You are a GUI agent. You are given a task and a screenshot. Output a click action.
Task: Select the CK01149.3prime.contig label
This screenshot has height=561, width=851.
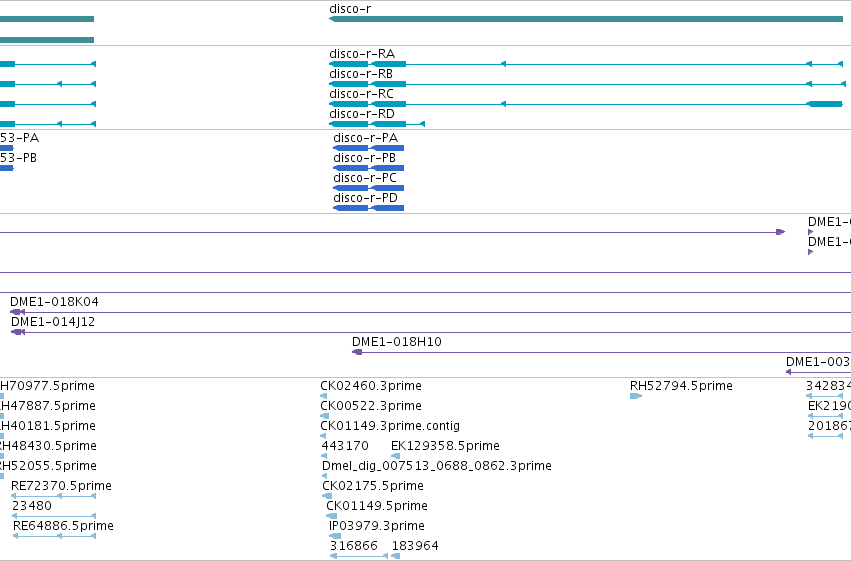click(390, 426)
